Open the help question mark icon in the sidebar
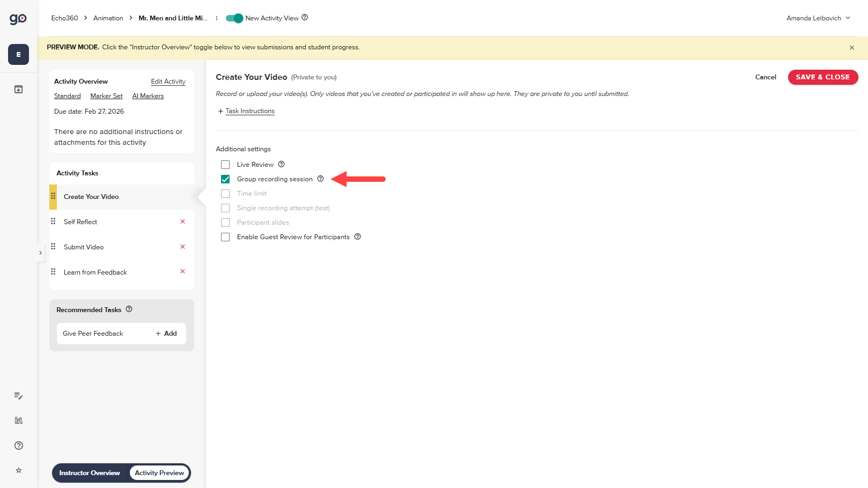 (x=18, y=445)
